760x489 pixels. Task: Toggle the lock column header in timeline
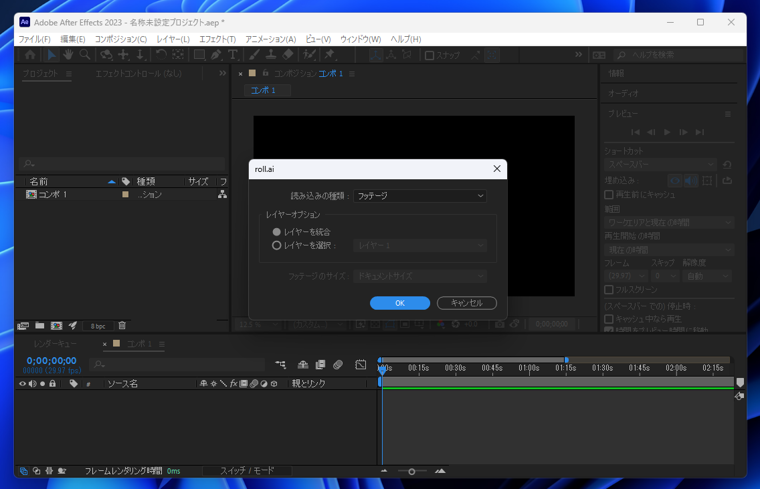point(52,383)
